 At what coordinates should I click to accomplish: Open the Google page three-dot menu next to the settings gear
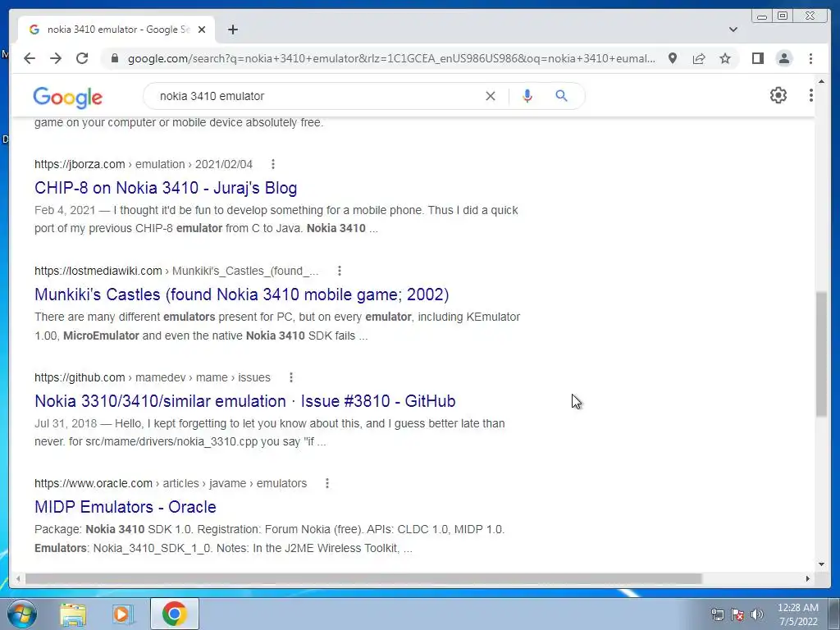click(x=810, y=95)
